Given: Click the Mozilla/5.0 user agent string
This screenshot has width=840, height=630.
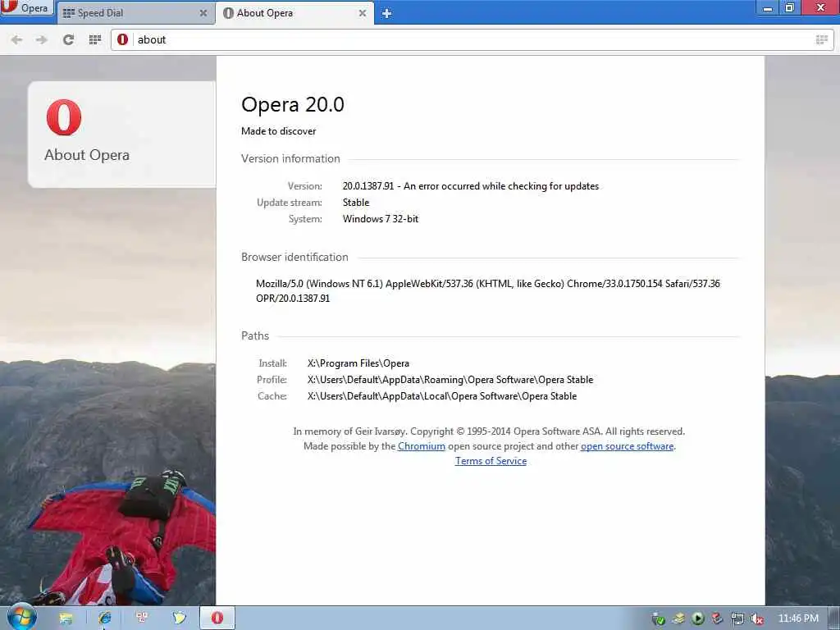Looking at the screenshot, I should [x=487, y=291].
